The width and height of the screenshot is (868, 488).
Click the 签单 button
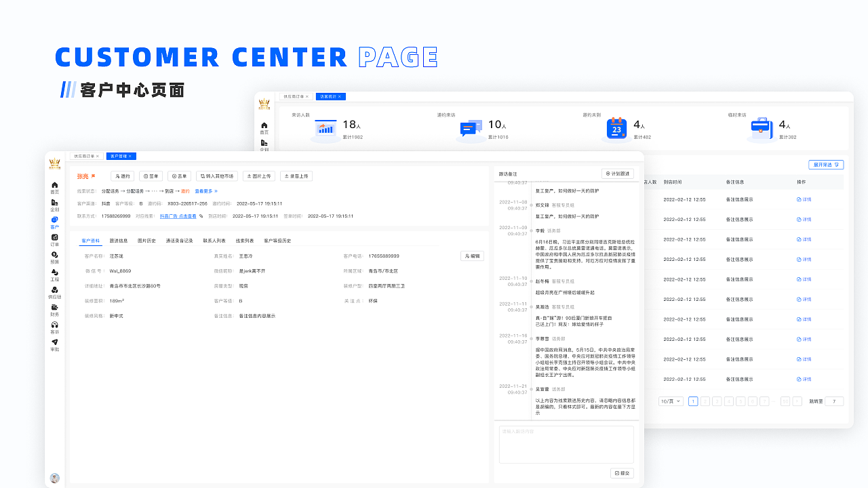click(x=151, y=176)
